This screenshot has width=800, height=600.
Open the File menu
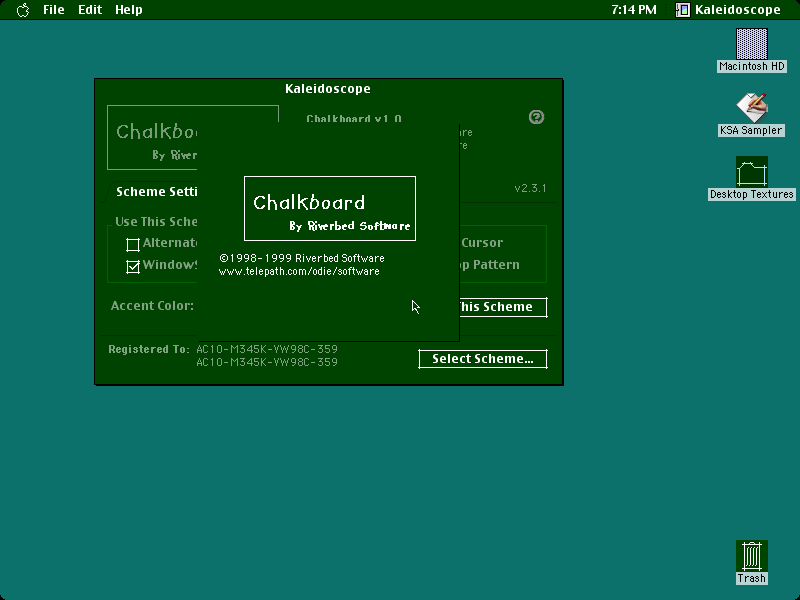coord(54,10)
